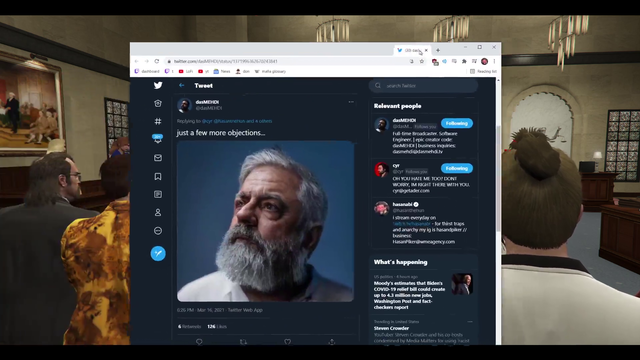Click the blue speaker extension icon in the toolbar

pos(444,61)
